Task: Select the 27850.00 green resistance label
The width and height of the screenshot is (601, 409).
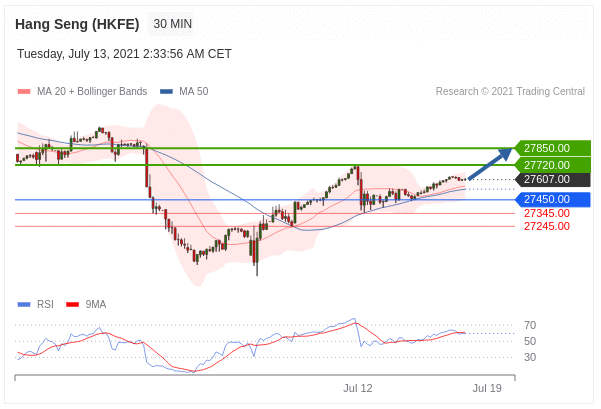Action: (x=551, y=148)
